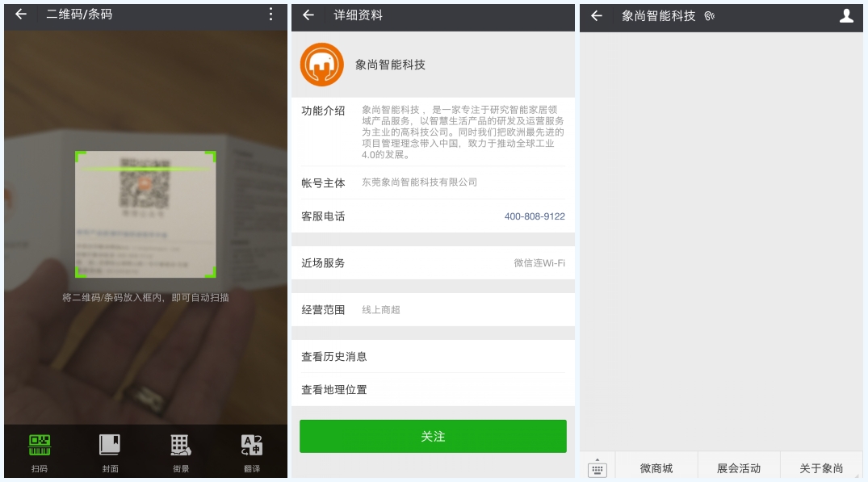Open the account profile person icon
Image resolution: width=868 pixels, height=482 pixels.
click(846, 16)
